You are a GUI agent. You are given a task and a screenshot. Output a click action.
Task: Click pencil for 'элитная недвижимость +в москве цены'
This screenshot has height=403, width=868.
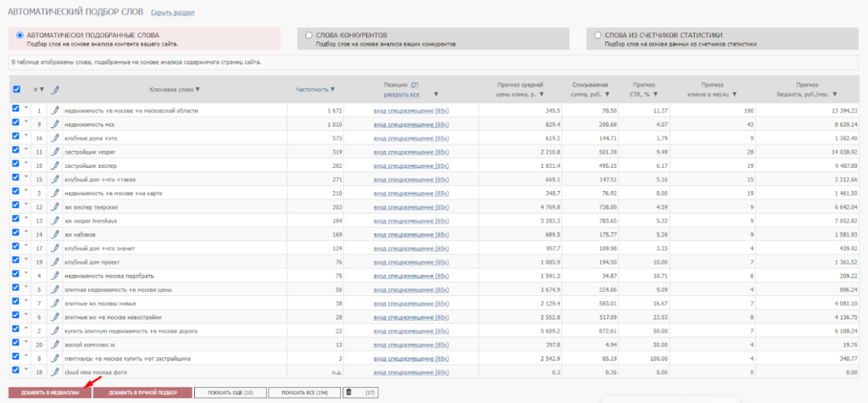click(55, 290)
